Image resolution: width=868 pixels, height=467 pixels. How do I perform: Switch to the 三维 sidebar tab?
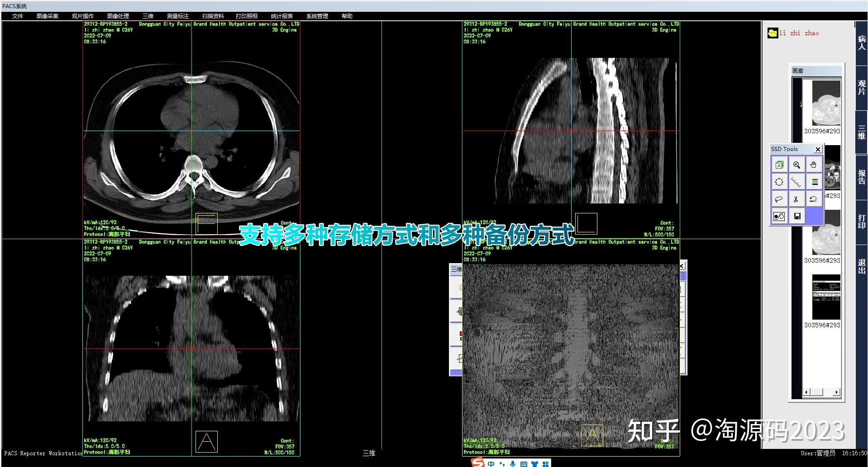click(x=862, y=132)
